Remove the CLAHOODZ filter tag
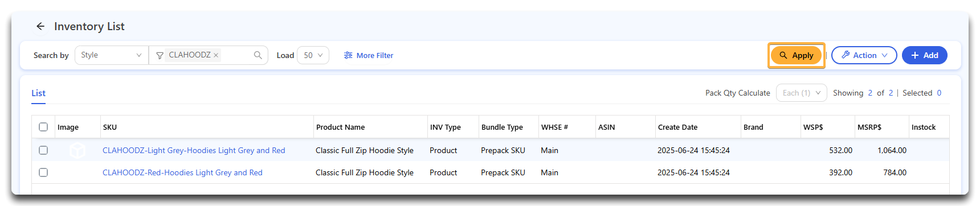The height and width of the screenshot is (206, 980). 216,55
